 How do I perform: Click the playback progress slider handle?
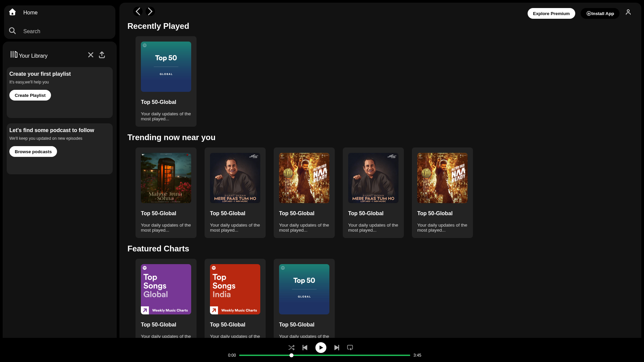291,355
